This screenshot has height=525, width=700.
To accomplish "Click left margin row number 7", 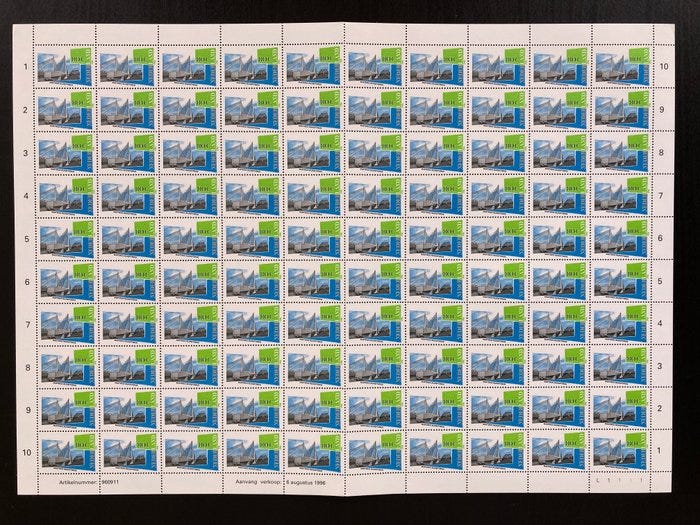I will pyautogui.click(x=27, y=325).
